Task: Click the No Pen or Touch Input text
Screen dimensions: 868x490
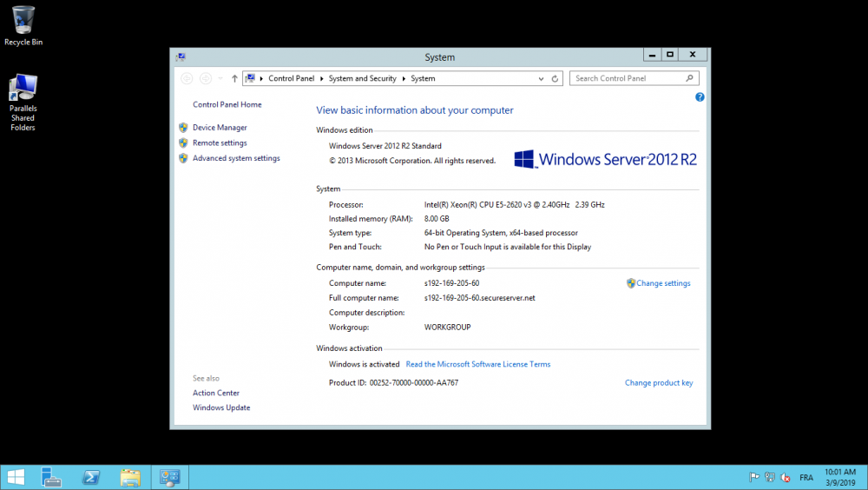Action: pyautogui.click(x=508, y=248)
